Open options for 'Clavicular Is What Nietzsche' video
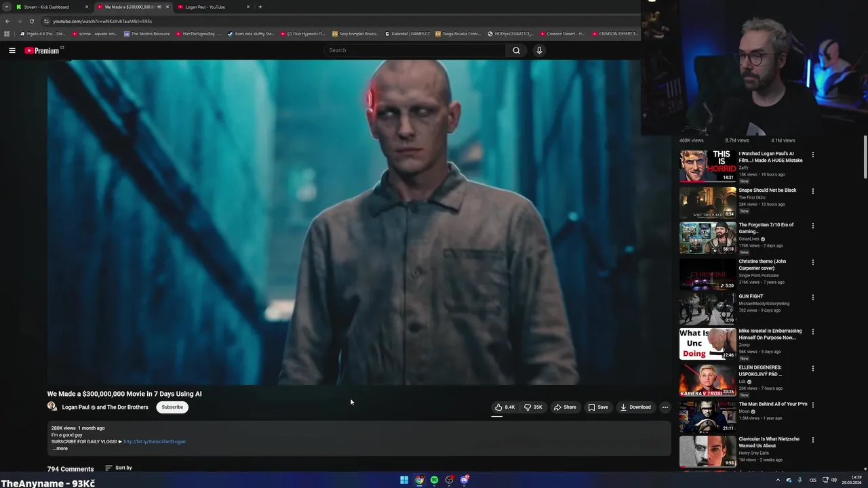 tap(813, 440)
